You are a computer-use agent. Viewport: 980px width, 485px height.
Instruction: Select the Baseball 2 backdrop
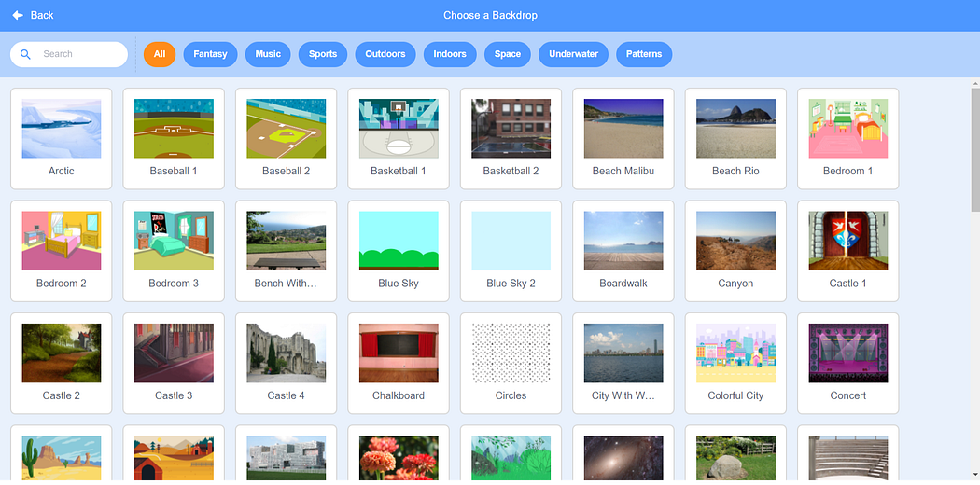coord(287,139)
